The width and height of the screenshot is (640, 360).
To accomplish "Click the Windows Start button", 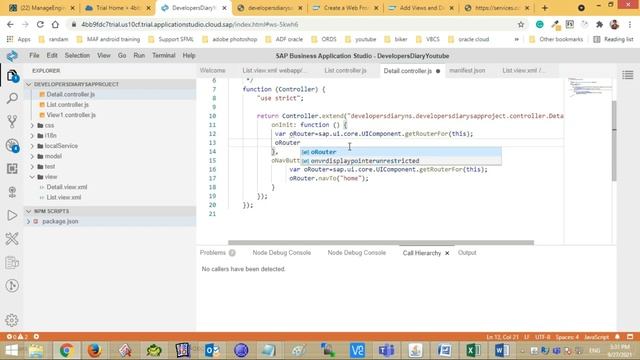I will 11,350.
